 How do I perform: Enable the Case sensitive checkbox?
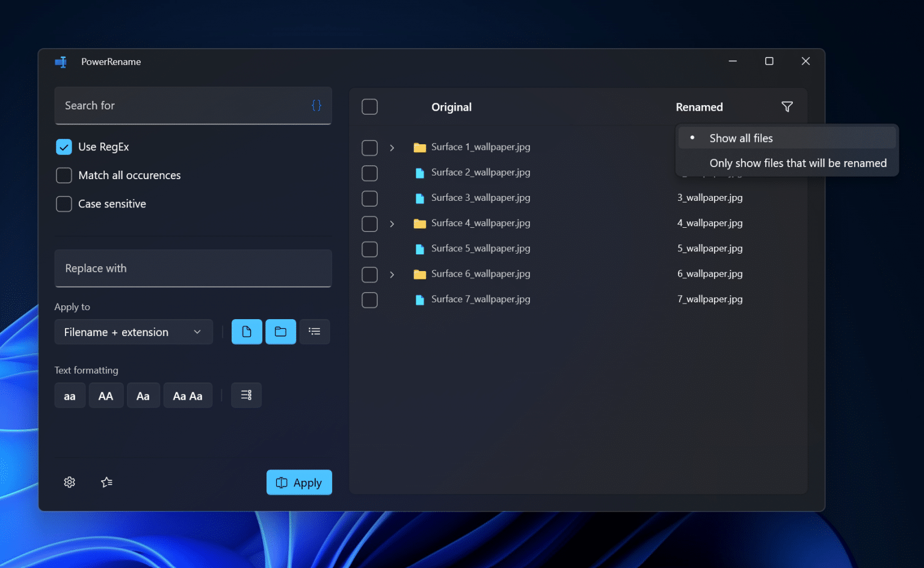pos(64,204)
